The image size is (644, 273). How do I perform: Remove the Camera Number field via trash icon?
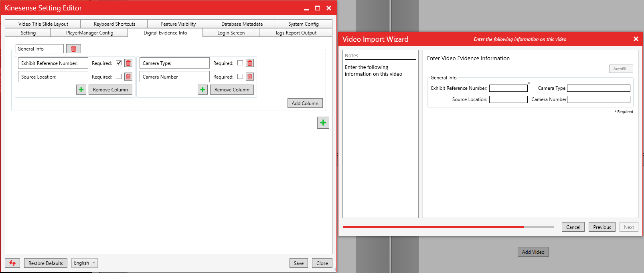[250, 77]
